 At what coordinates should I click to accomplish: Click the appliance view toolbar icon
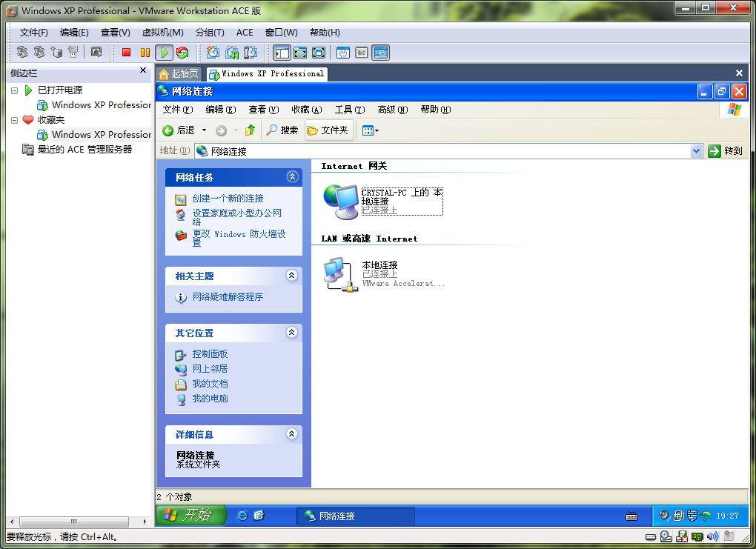362,53
